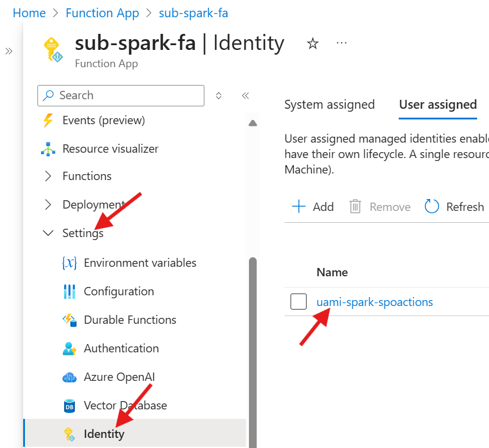The image size is (489, 448).
Task: Click the Configuration sliders icon
Action: pos(70,291)
